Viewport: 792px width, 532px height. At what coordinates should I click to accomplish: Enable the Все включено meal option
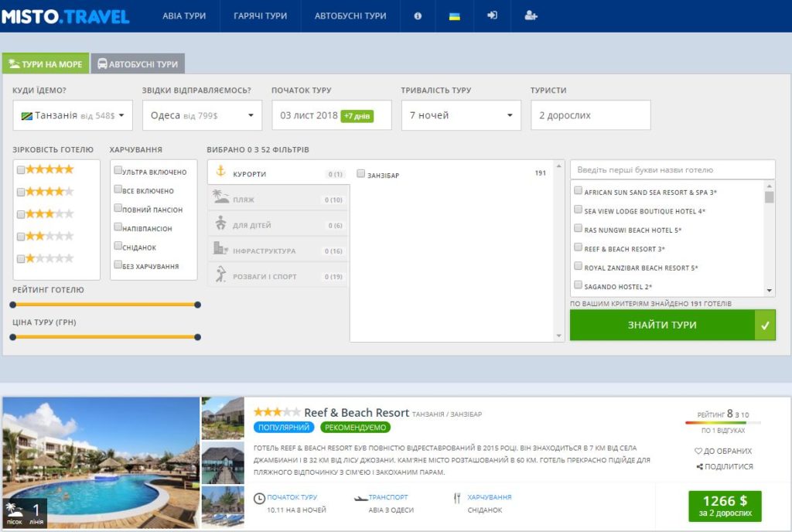pos(118,189)
